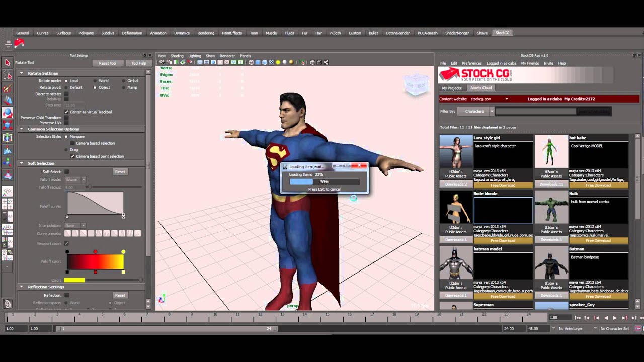Screen dimensions: 644x362
Task: Set rotate mode to World
Action: [95, 80]
